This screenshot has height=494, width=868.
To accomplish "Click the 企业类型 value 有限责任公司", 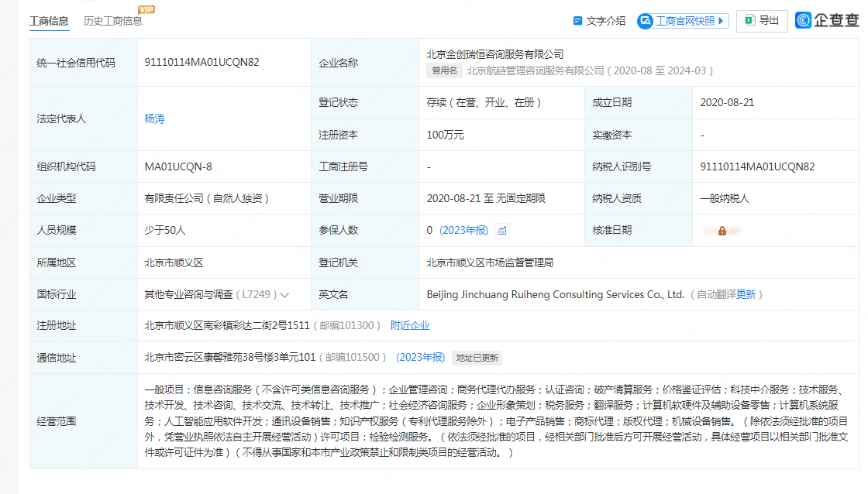I will (206, 198).
